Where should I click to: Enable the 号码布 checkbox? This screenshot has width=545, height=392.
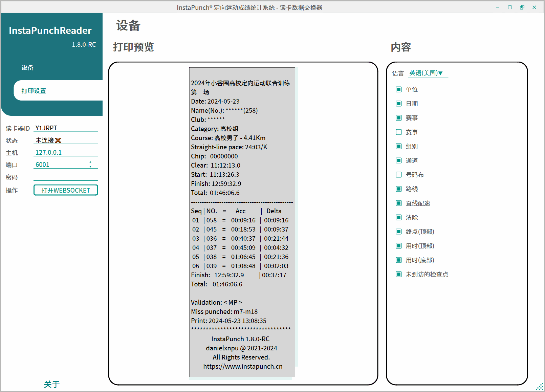point(399,175)
